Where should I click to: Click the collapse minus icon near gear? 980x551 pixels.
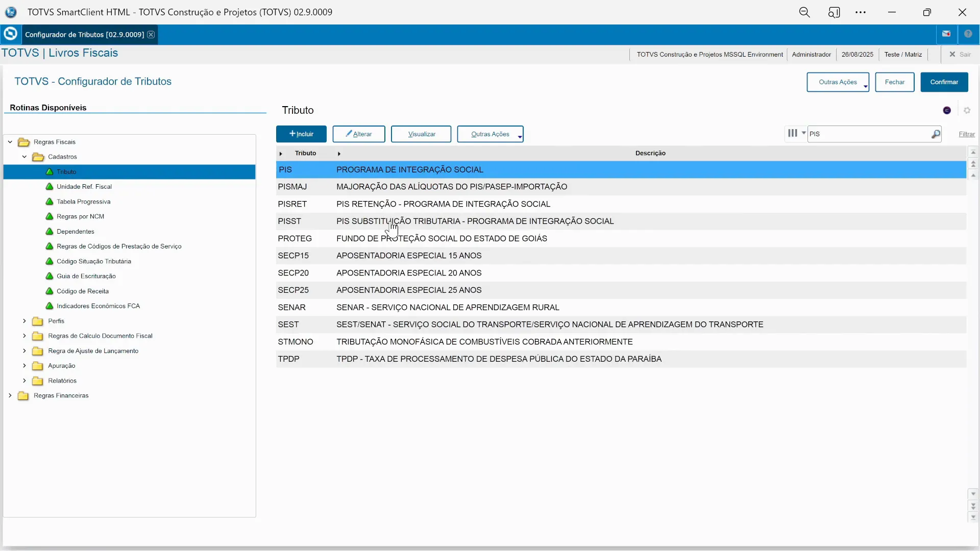point(947,110)
